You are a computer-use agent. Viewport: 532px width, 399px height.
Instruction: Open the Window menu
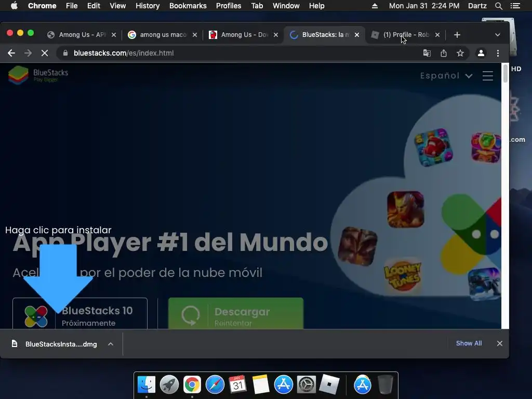[286, 6]
